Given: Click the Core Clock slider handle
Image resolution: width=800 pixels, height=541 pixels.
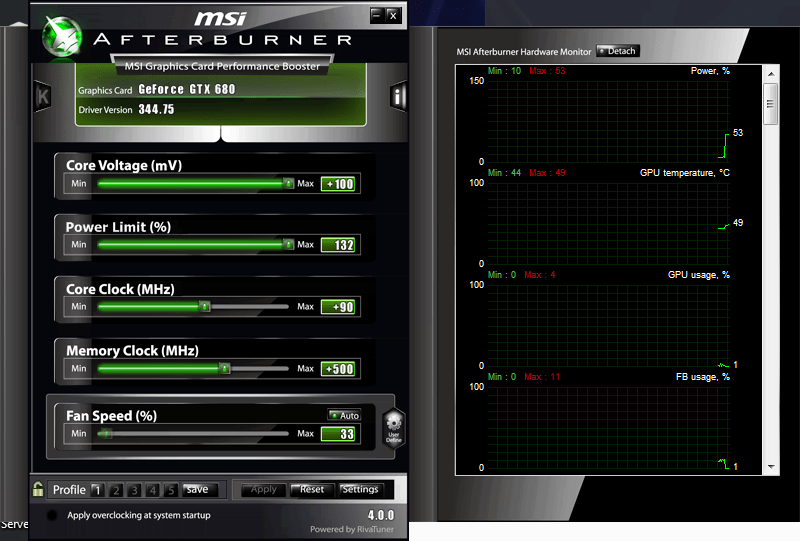Looking at the screenshot, I should pos(205,306).
